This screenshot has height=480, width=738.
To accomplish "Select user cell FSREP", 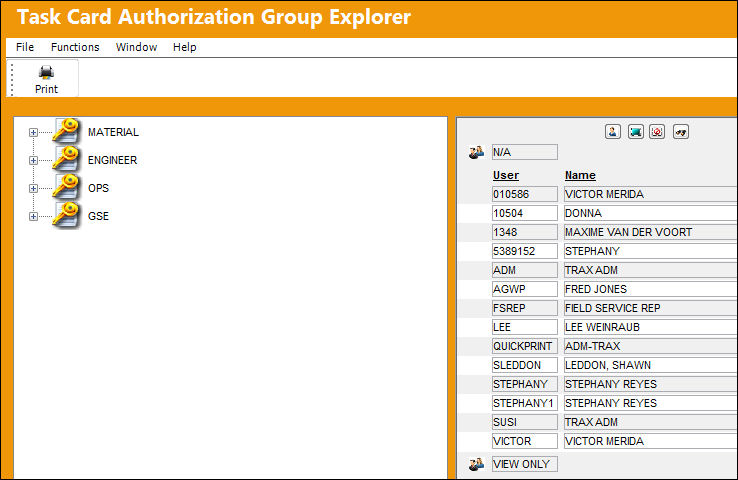I will (x=525, y=308).
